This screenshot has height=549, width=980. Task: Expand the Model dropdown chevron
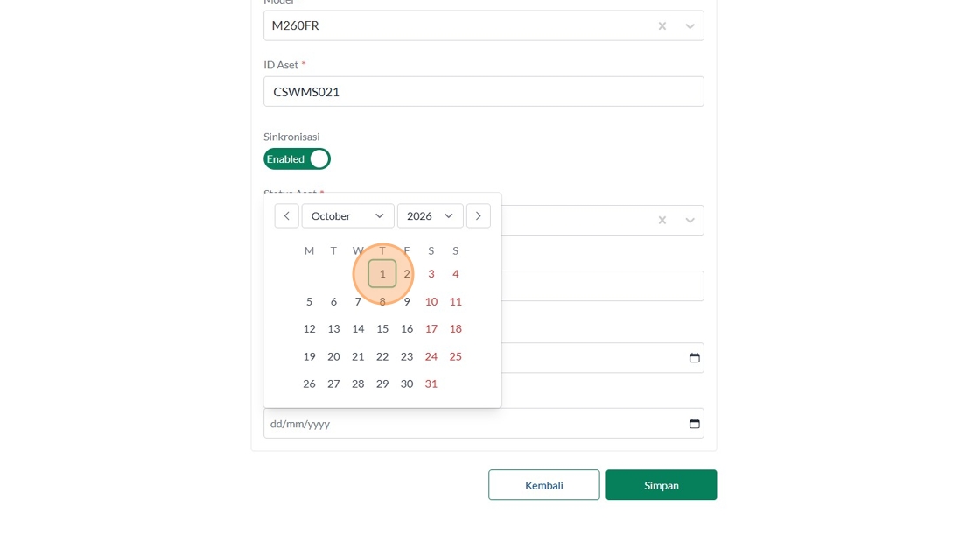pyautogui.click(x=689, y=26)
